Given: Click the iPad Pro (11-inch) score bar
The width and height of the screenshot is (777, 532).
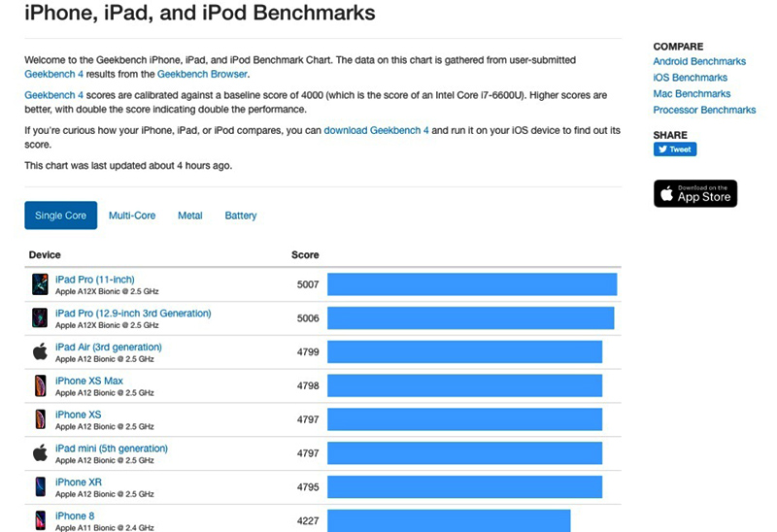Looking at the screenshot, I should [472, 284].
